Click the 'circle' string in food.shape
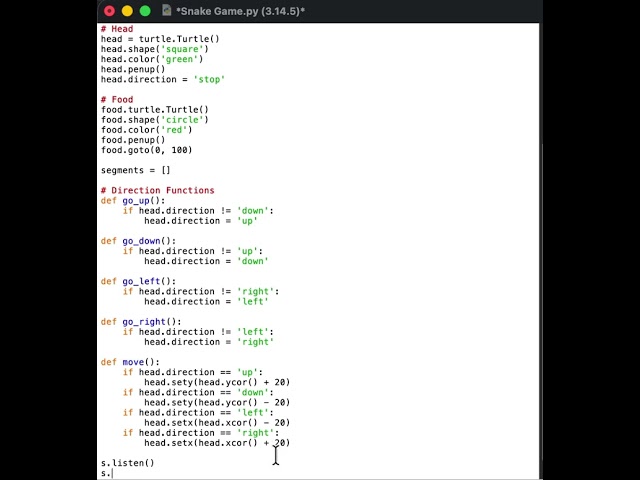Screen dimensions: 640x480 [x=182, y=120]
